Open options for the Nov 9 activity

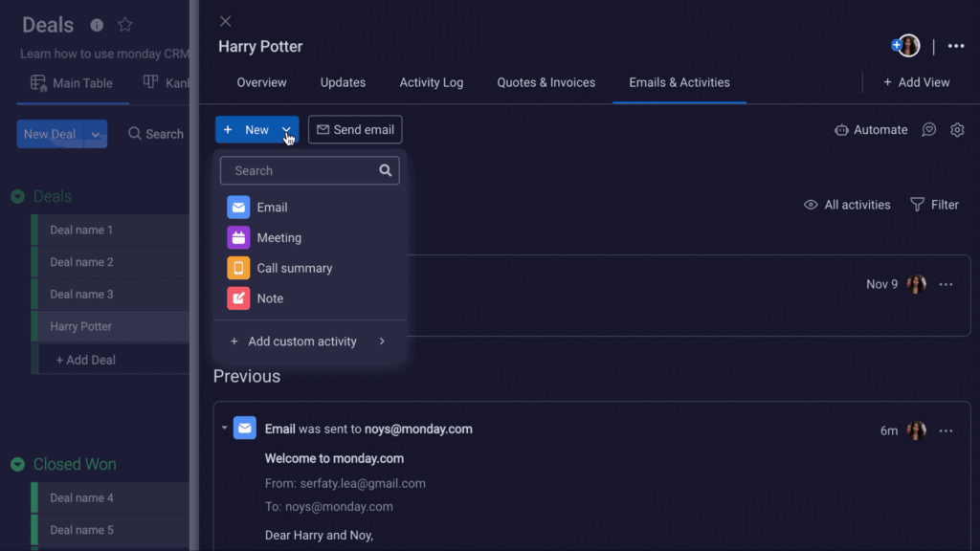946,285
